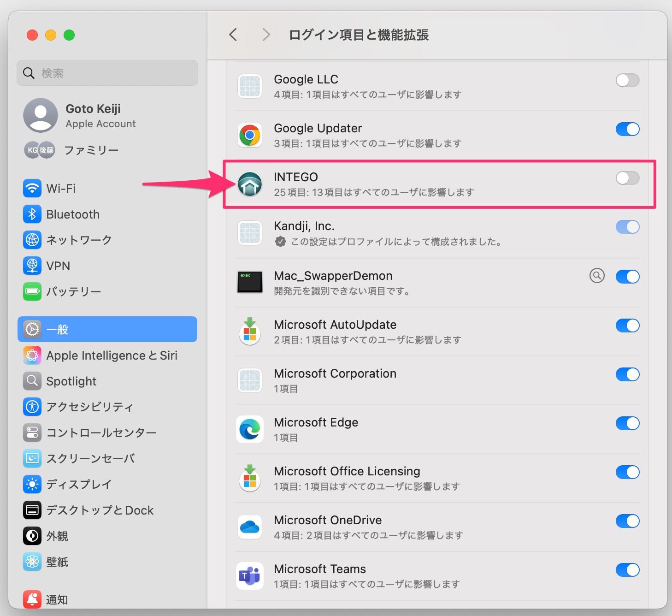Turn on the INTEGO toggle
The width and height of the screenshot is (672, 616).
pyautogui.click(x=627, y=178)
